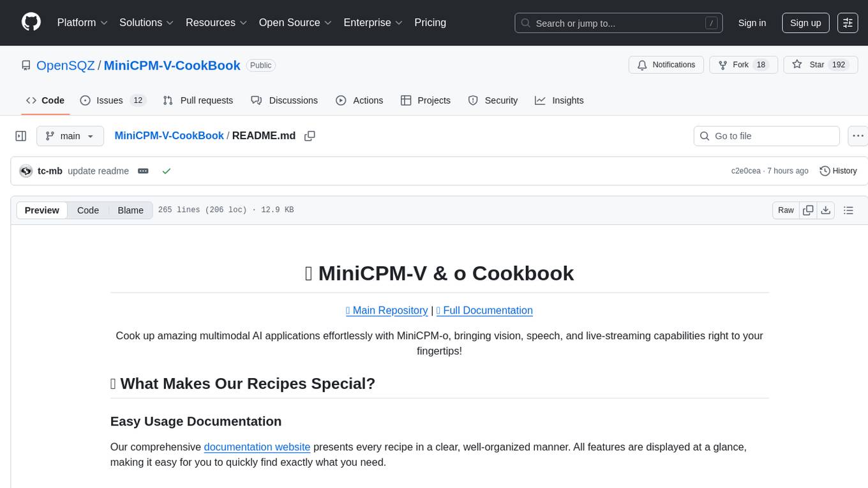Download the raw README file
The width and height of the screenshot is (868, 488).
[x=825, y=210]
